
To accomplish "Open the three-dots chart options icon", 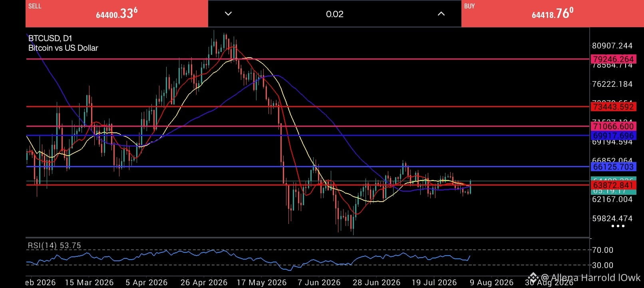I will [618, 226].
